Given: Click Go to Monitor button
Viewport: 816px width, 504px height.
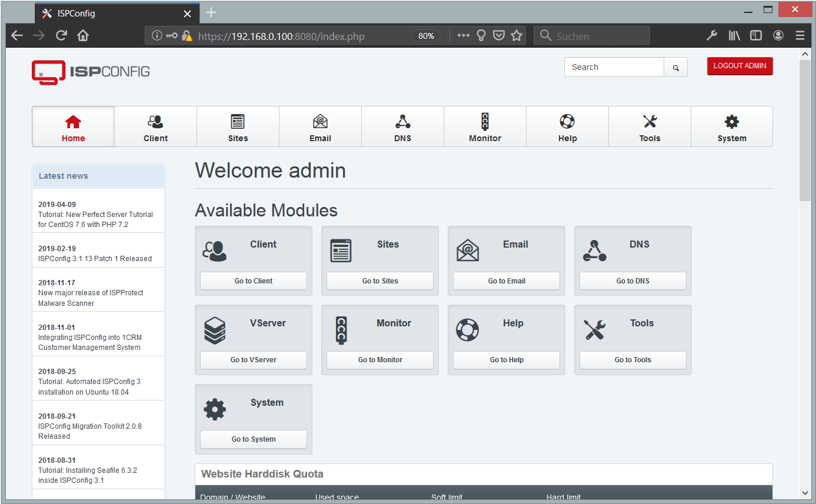Looking at the screenshot, I should click(x=380, y=360).
